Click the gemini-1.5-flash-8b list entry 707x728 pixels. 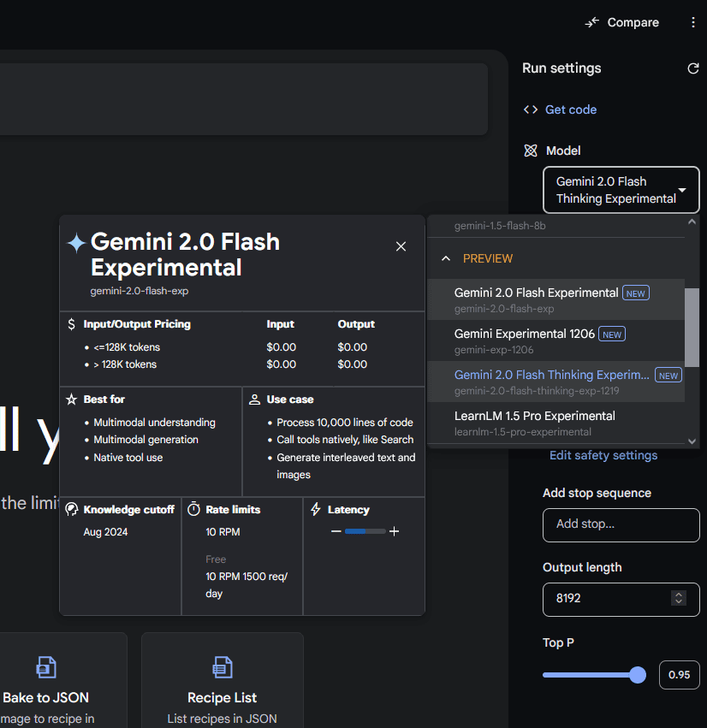pos(500,226)
